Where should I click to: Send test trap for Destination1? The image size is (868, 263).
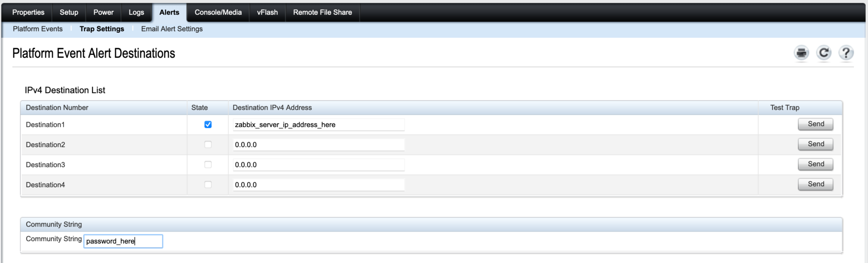pos(815,124)
